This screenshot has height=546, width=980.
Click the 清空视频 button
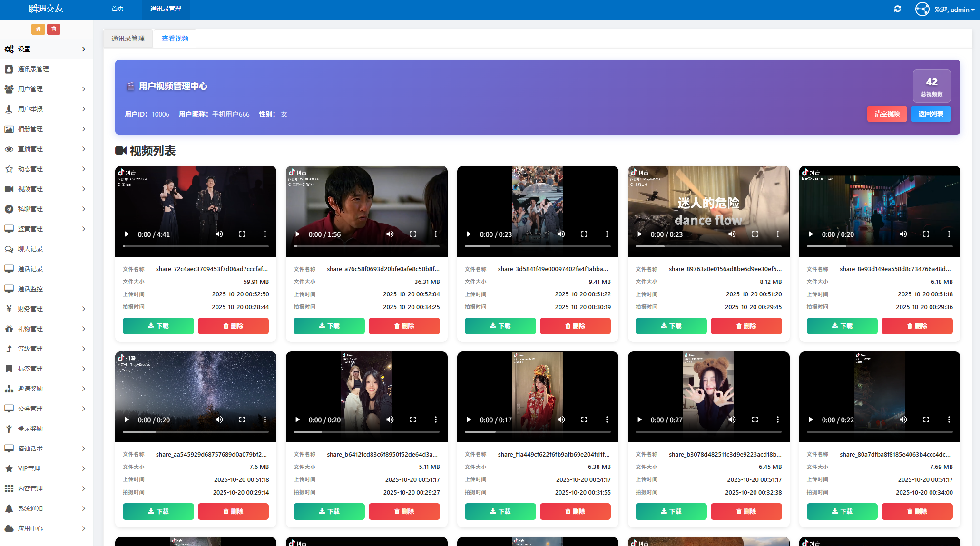(x=887, y=114)
